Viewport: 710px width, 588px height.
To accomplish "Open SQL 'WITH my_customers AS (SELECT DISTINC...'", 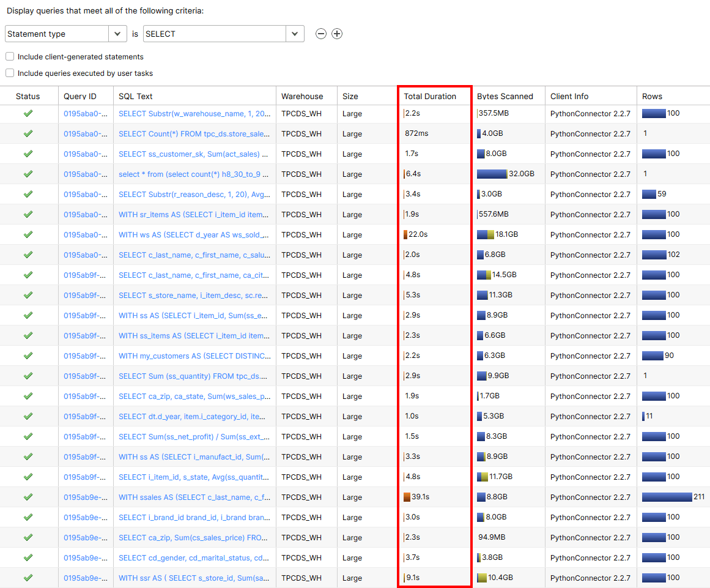I will pyautogui.click(x=194, y=356).
